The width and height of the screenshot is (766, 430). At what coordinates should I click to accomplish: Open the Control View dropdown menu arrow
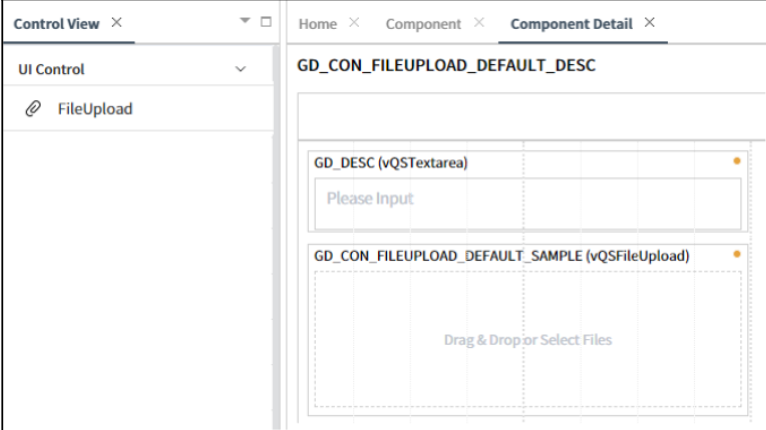pos(245,21)
